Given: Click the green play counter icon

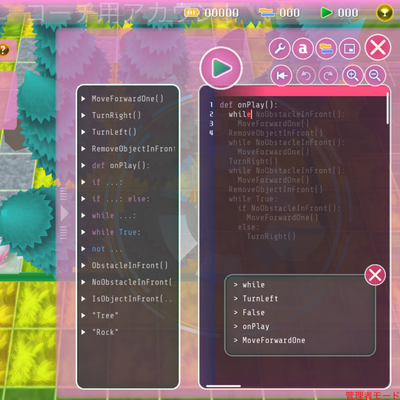Looking at the screenshot, I should coord(326,13).
